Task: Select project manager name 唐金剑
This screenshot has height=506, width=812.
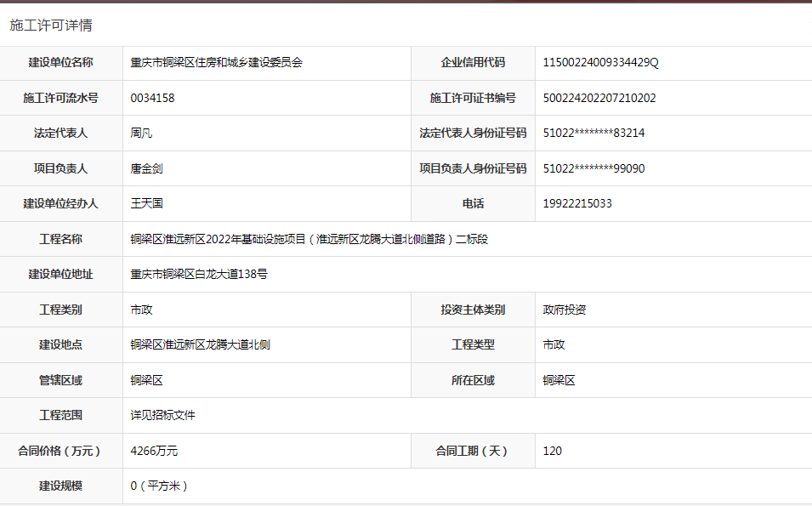Action: click(x=146, y=168)
